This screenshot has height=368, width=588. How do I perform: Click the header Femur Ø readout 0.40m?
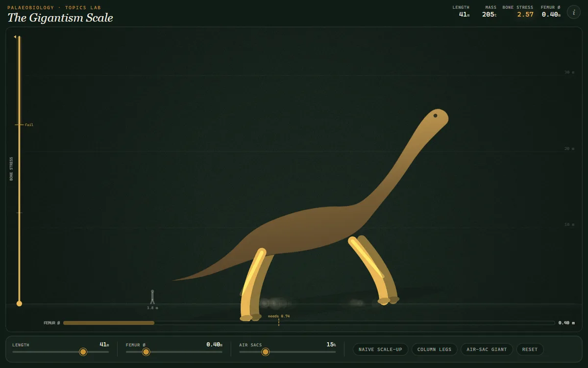(551, 14)
